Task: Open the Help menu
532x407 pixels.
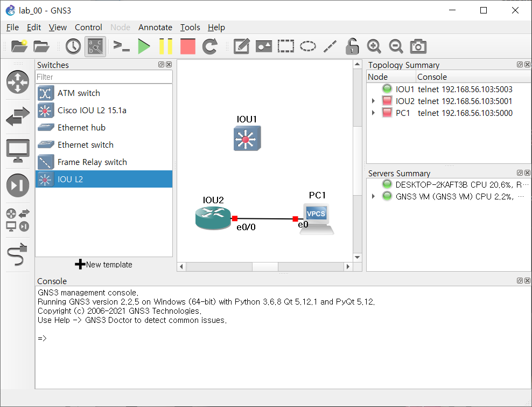Action: click(x=216, y=27)
